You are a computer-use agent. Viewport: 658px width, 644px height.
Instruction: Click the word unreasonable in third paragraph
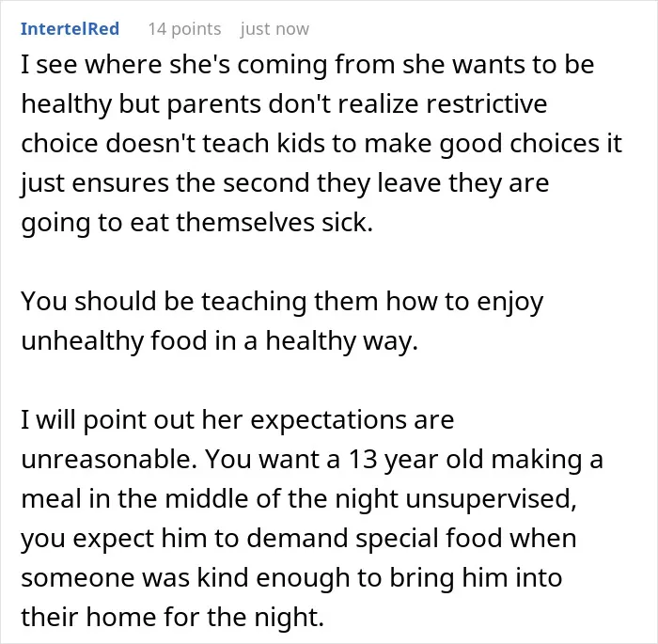coord(109,460)
